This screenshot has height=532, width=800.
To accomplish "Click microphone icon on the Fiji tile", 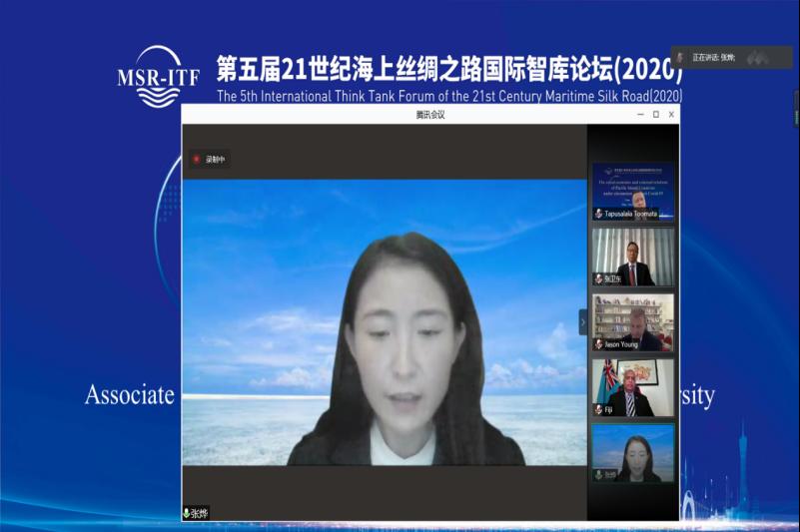I will [598, 409].
